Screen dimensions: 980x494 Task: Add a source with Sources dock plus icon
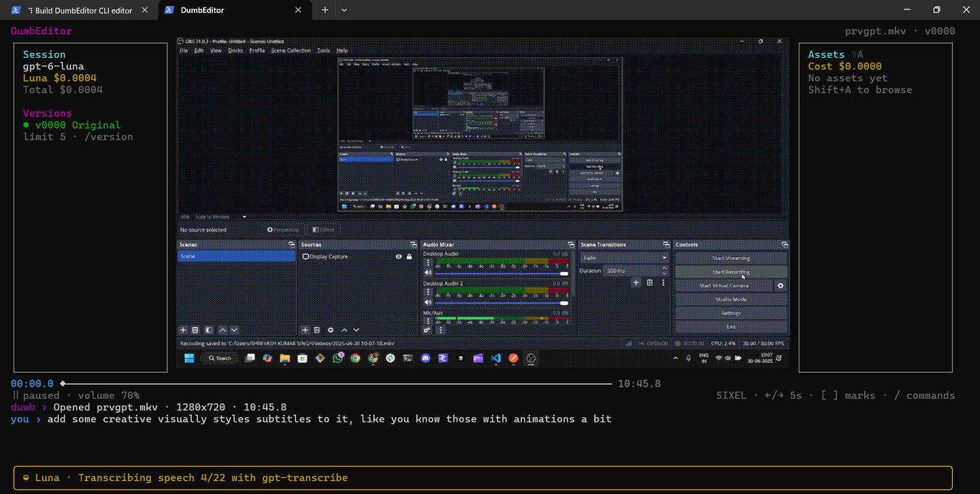click(305, 330)
